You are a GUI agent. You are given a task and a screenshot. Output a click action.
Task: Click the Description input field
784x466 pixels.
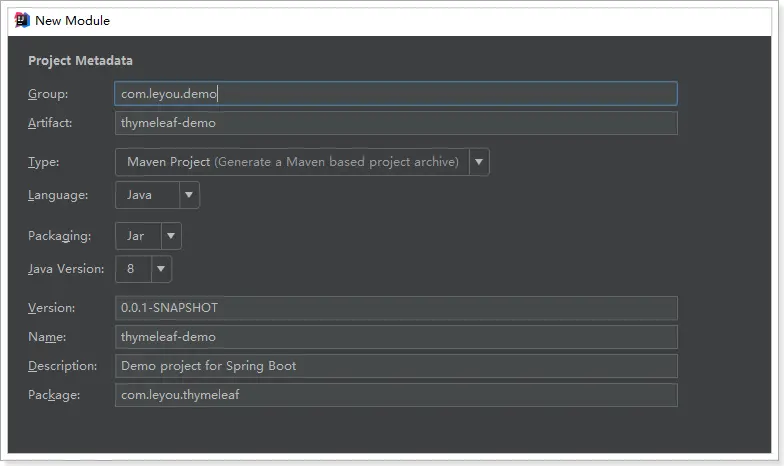(x=396, y=366)
